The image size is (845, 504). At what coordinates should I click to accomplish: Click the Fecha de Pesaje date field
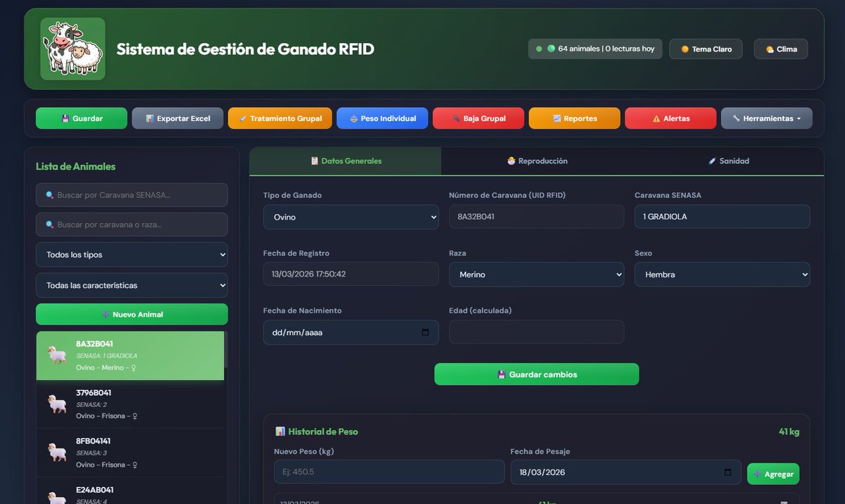[625, 472]
